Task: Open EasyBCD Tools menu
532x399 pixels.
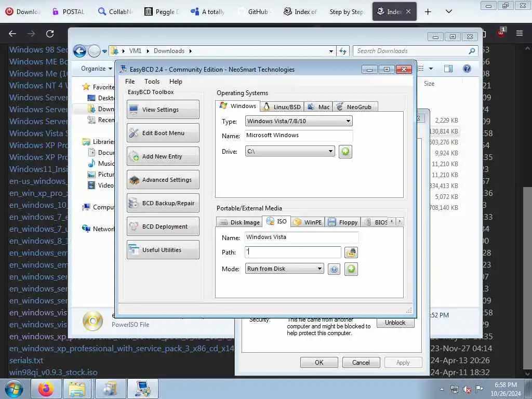Action: [x=152, y=82]
